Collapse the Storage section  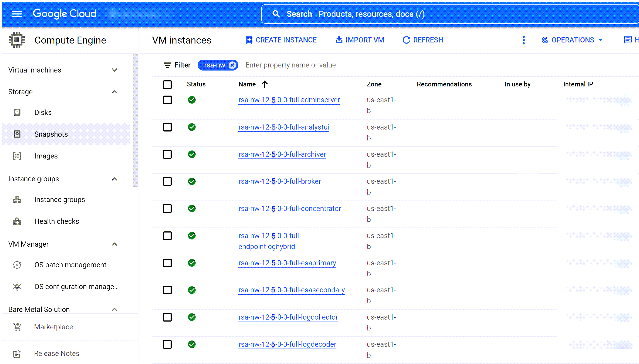[x=114, y=92]
